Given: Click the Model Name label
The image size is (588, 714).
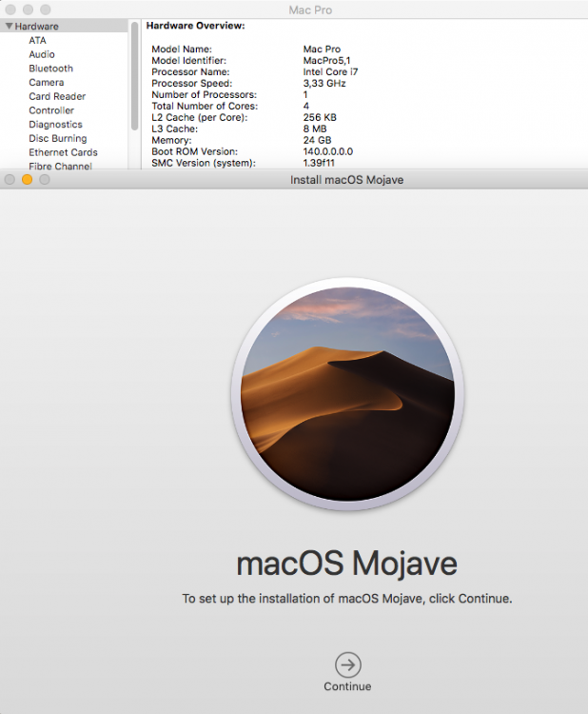Looking at the screenshot, I should [x=182, y=50].
